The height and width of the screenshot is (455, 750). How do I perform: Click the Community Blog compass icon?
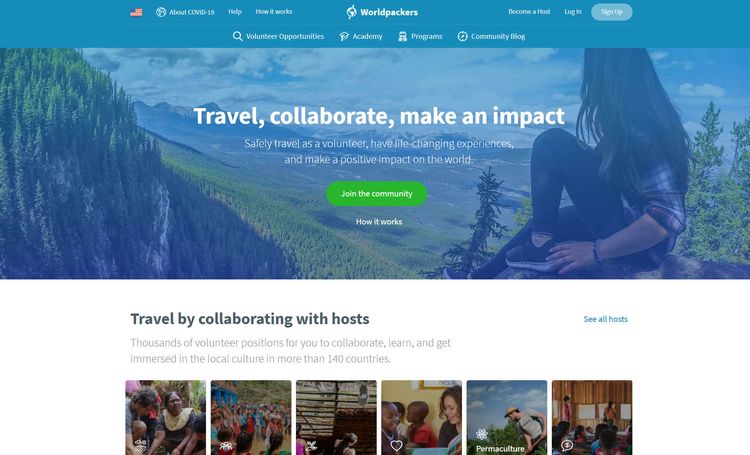point(463,36)
